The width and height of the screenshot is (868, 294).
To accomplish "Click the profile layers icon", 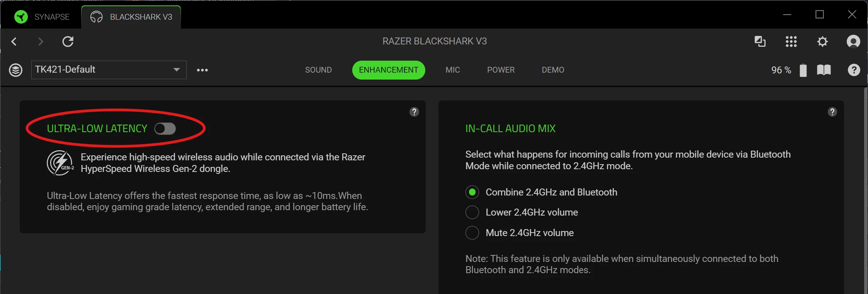I will click(x=15, y=70).
